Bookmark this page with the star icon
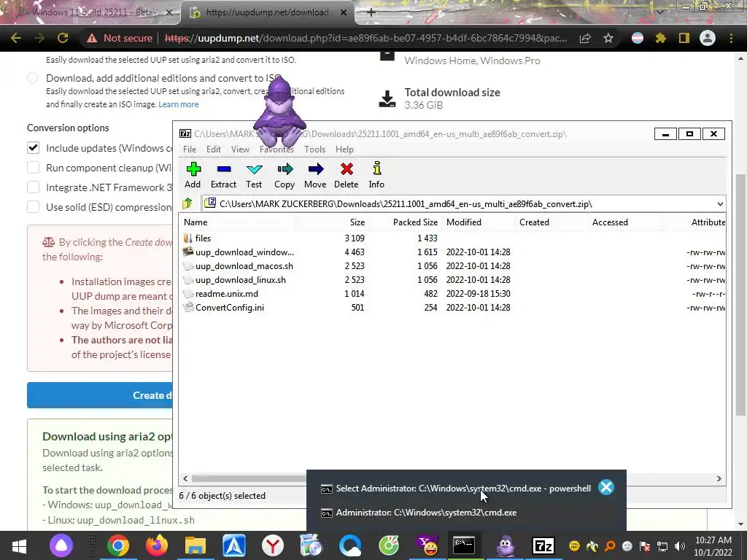The height and width of the screenshot is (560, 747). coord(608,38)
